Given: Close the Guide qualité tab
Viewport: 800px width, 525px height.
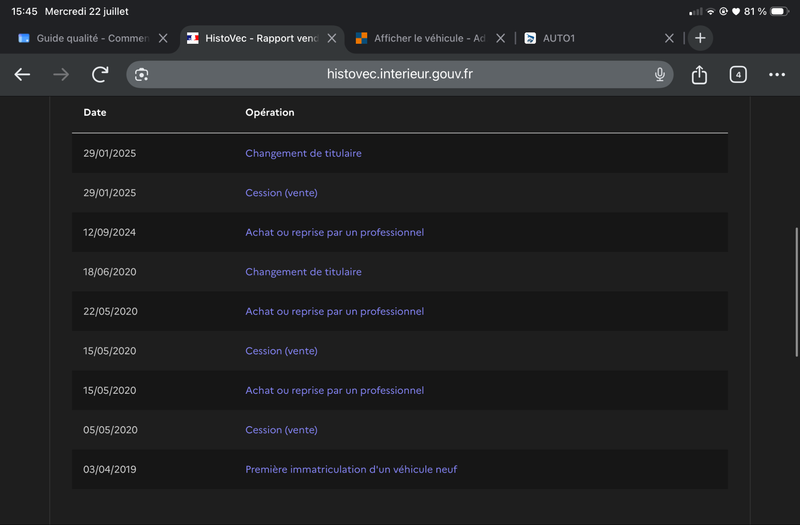Looking at the screenshot, I should pyautogui.click(x=163, y=38).
